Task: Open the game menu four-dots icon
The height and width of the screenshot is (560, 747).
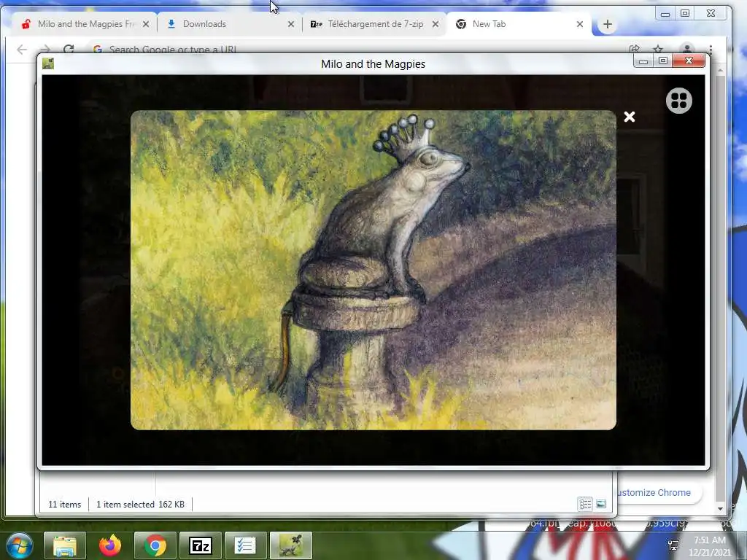Action: tap(679, 101)
